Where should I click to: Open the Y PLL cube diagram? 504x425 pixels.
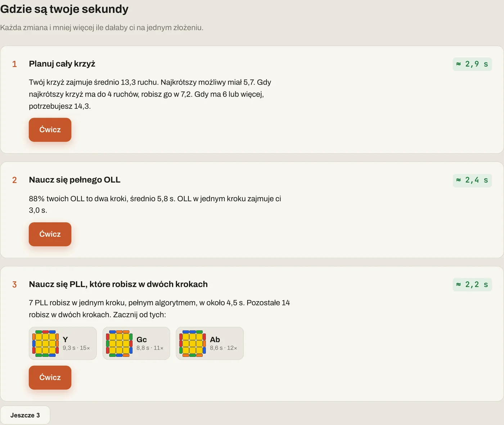[45, 343]
